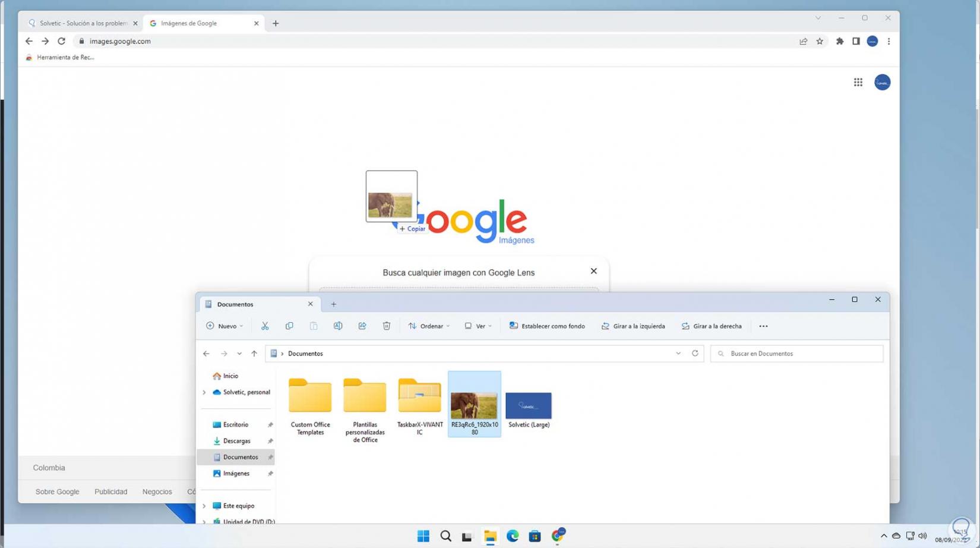Image resolution: width=980 pixels, height=548 pixels.
Task: Open recent locations dropdown in Explorer
Action: [x=239, y=354]
